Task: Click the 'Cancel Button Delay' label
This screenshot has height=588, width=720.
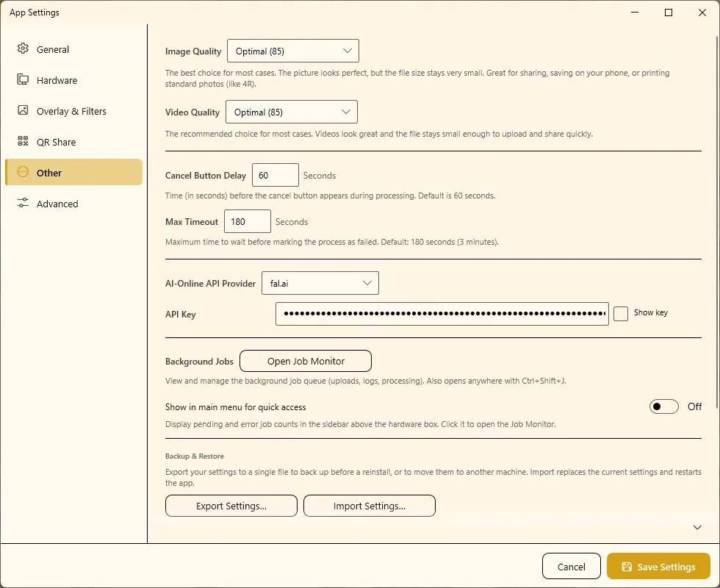Action: point(206,176)
